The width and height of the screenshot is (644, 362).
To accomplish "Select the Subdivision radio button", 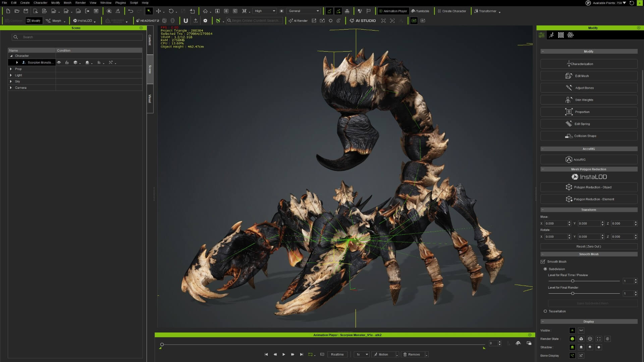I will point(545,269).
